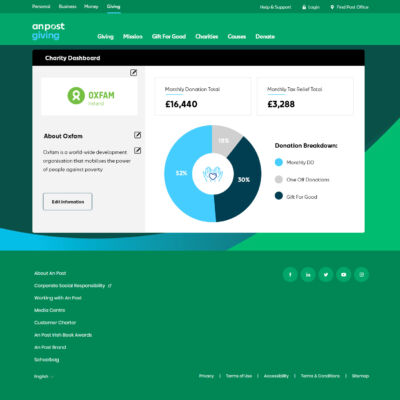The width and height of the screenshot is (400, 400).
Task: Open the Giving menu in main navigation
Action: [105, 37]
